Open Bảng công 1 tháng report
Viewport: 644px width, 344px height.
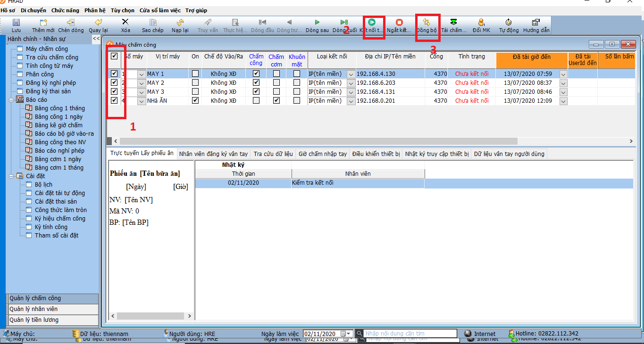click(x=60, y=108)
